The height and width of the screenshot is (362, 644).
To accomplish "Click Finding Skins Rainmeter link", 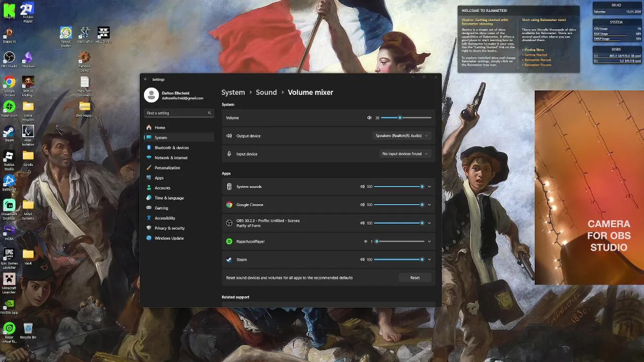I will click(534, 50).
